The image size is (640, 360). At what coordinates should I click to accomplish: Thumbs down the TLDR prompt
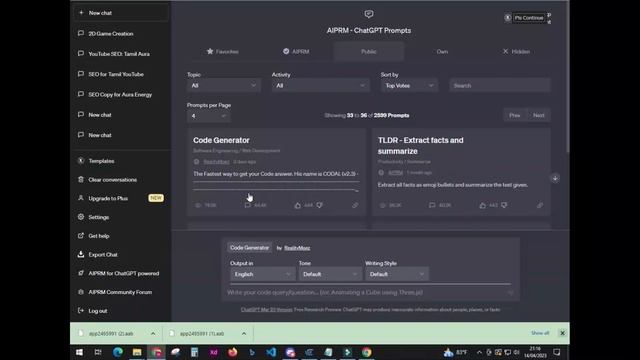coord(504,205)
